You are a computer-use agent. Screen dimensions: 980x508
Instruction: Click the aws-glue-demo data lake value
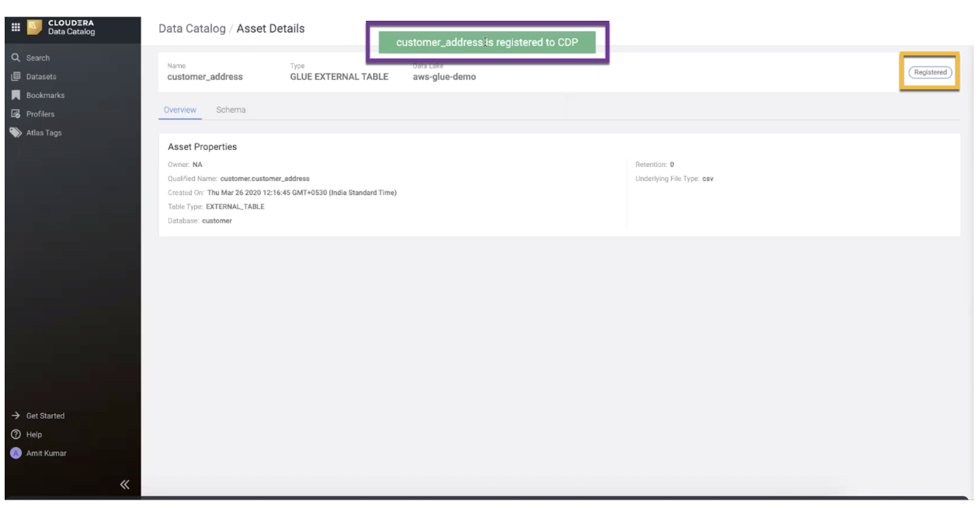(444, 77)
